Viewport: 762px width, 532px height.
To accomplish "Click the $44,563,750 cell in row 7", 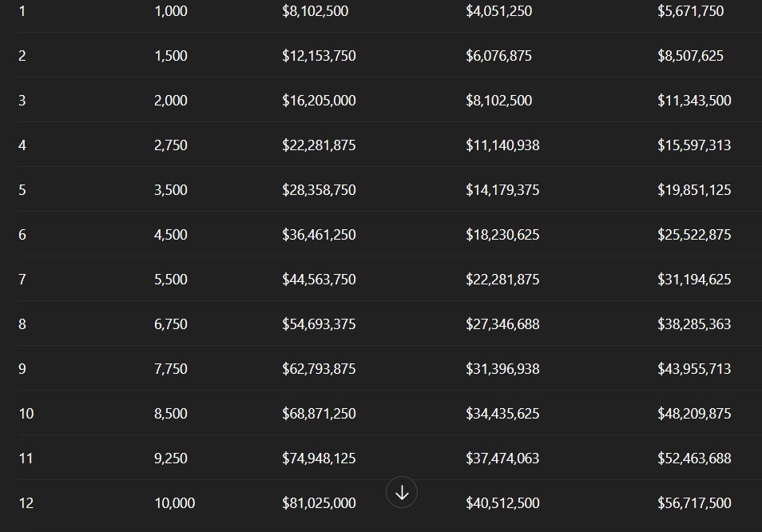I will pos(319,280).
